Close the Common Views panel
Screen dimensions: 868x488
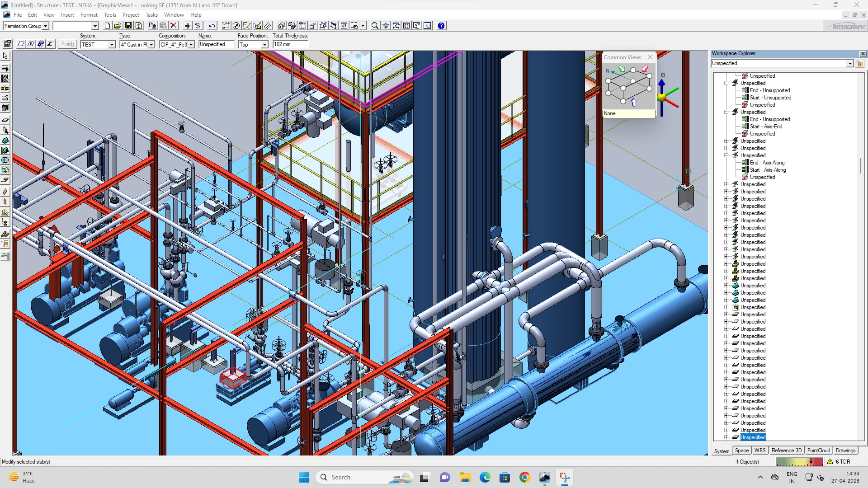pos(650,57)
